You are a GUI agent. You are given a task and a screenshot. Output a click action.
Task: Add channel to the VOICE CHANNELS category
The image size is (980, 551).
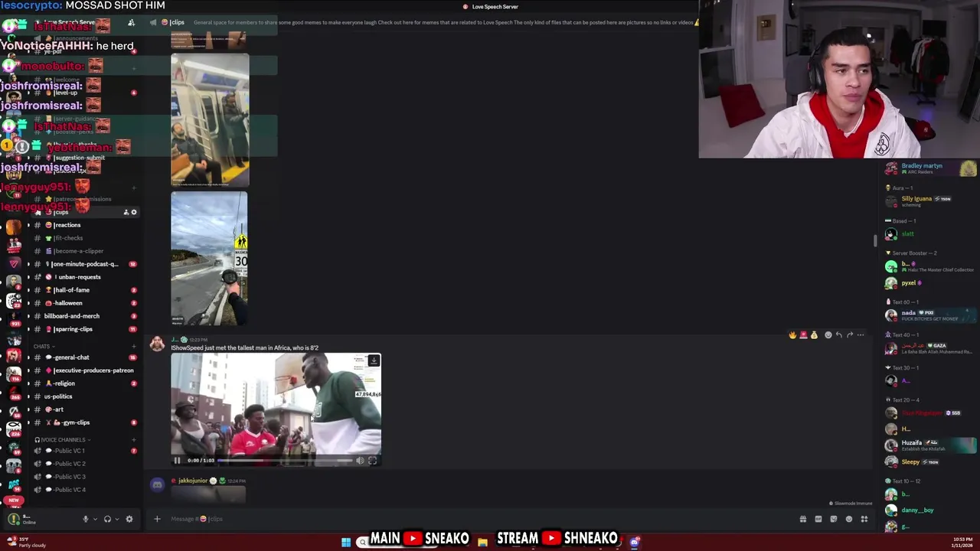click(134, 440)
